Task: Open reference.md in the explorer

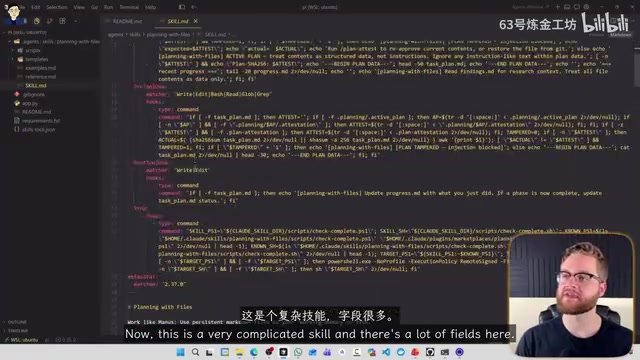Action: coord(40,77)
